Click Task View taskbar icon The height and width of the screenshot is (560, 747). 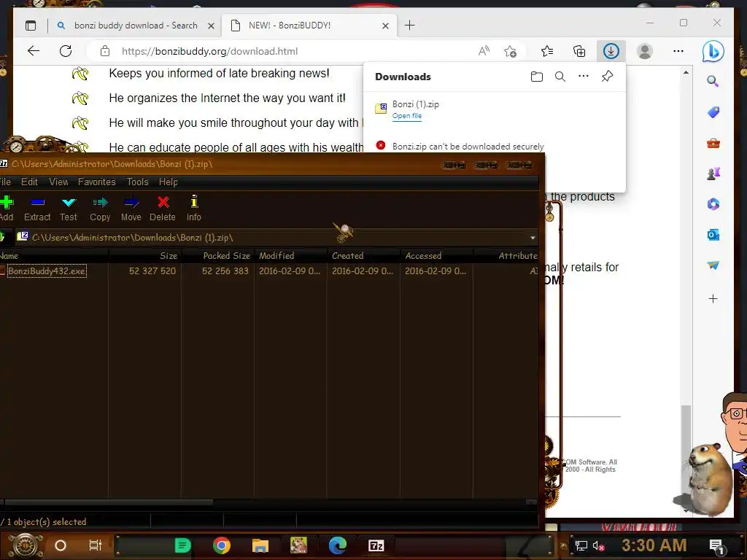[96, 545]
